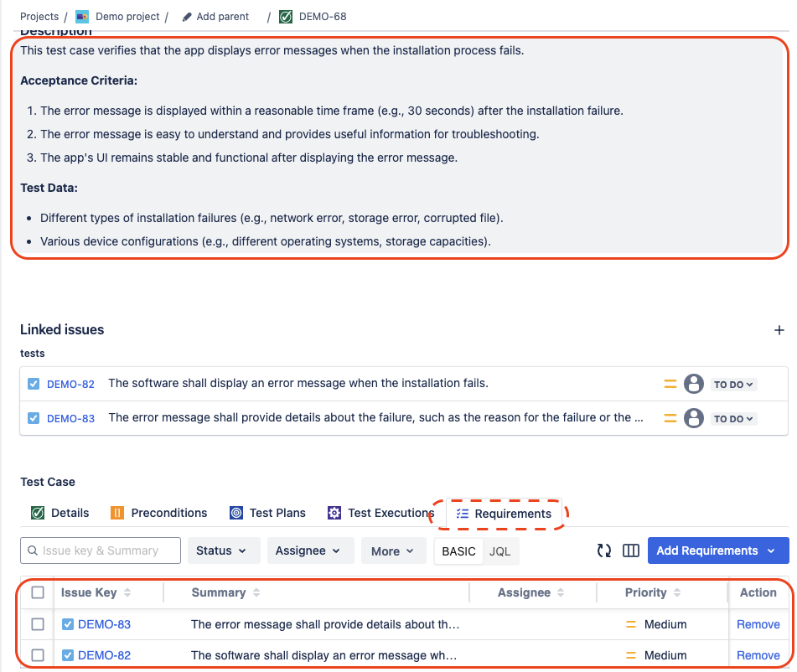Remove DEMO-83 from requirements table

758,624
